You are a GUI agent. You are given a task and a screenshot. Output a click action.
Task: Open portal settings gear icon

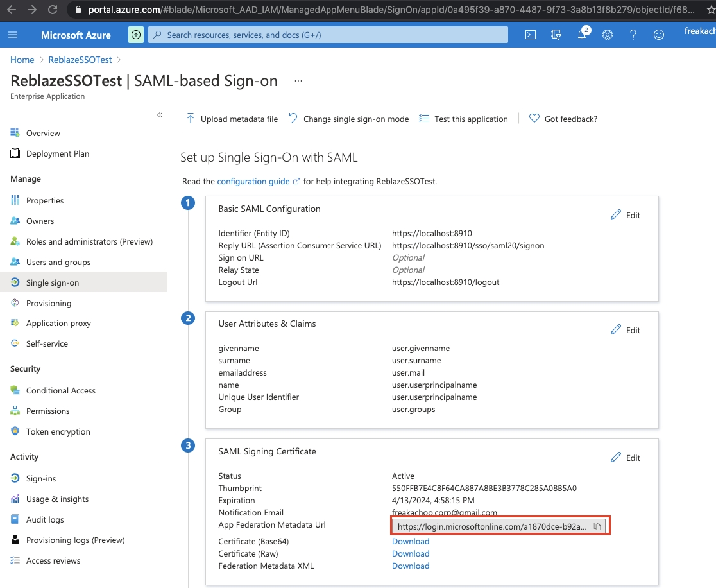click(608, 35)
